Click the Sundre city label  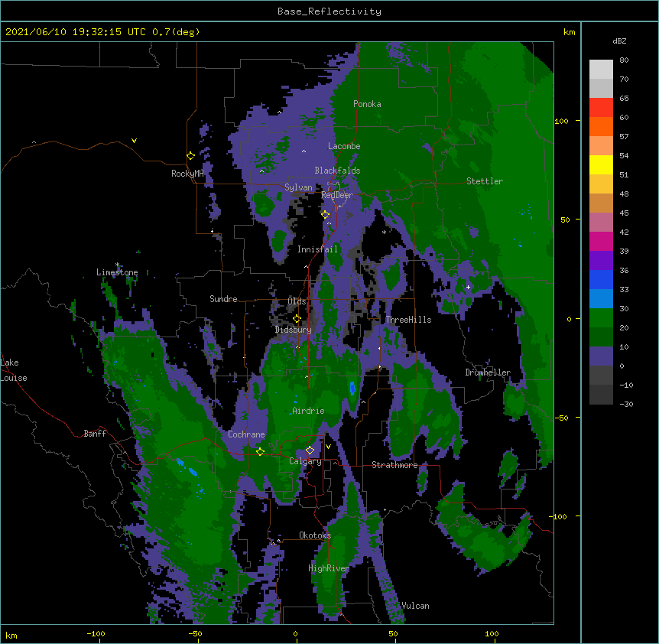[x=223, y=299]
